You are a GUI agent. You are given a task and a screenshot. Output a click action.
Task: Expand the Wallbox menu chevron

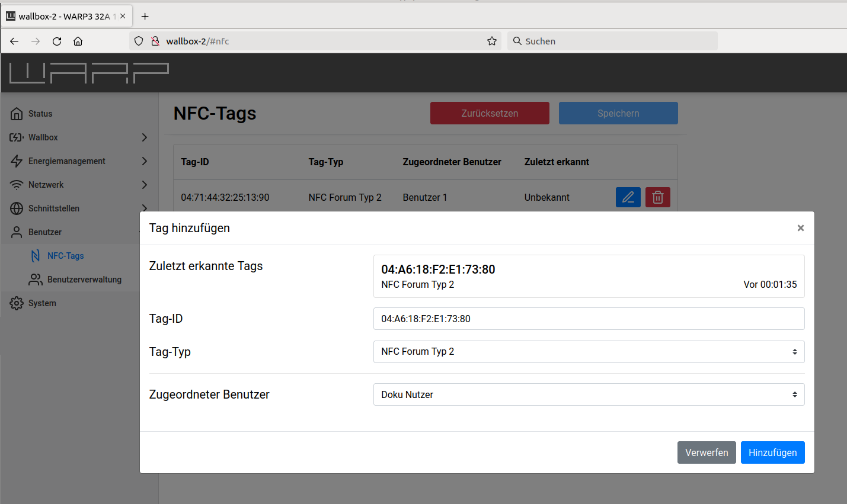pos(145,137)
